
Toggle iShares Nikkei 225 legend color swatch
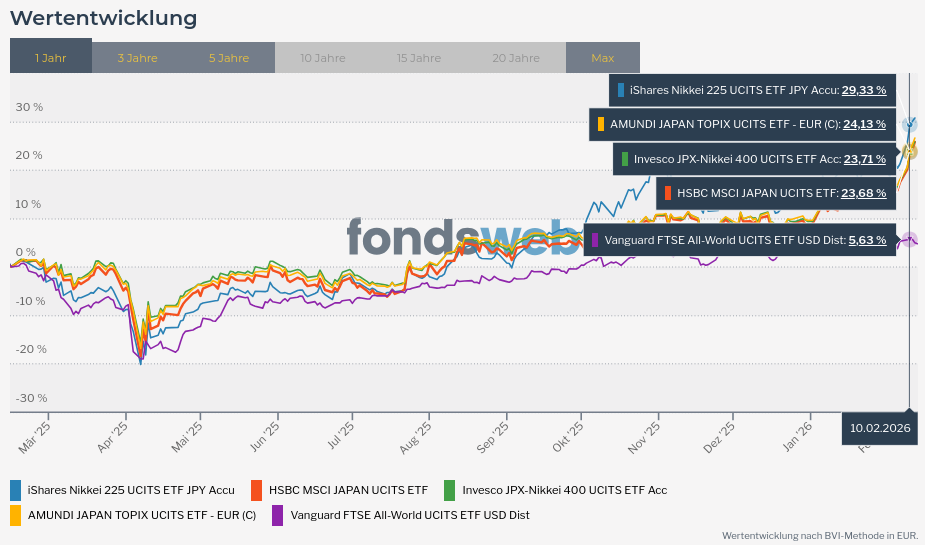pos(15,490)
